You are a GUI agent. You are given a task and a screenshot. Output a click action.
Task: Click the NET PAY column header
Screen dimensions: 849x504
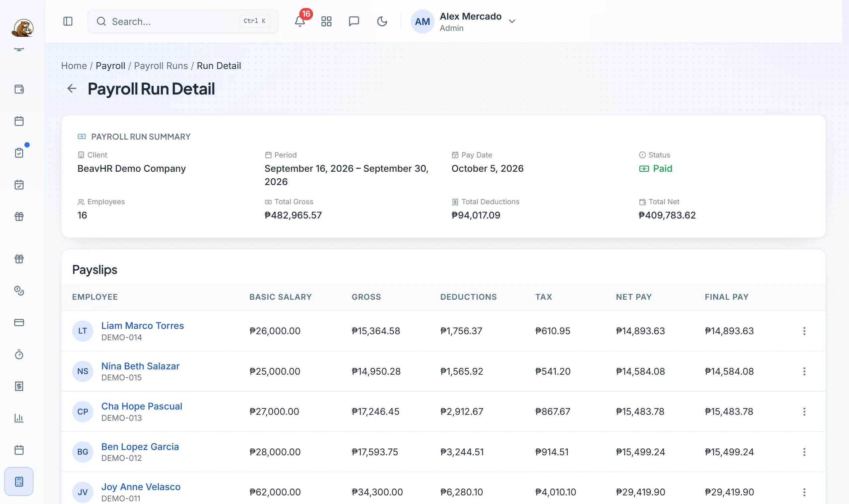coord(634,297)
